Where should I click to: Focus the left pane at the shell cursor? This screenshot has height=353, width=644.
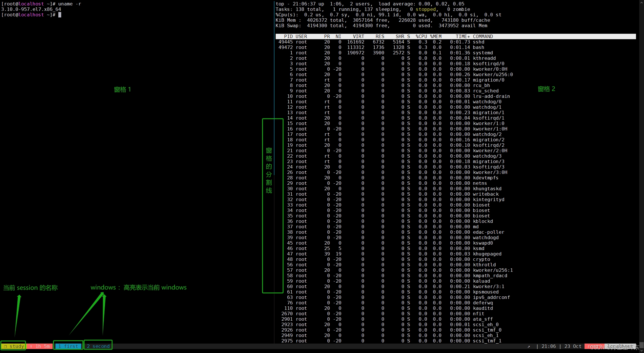(60, 15)
